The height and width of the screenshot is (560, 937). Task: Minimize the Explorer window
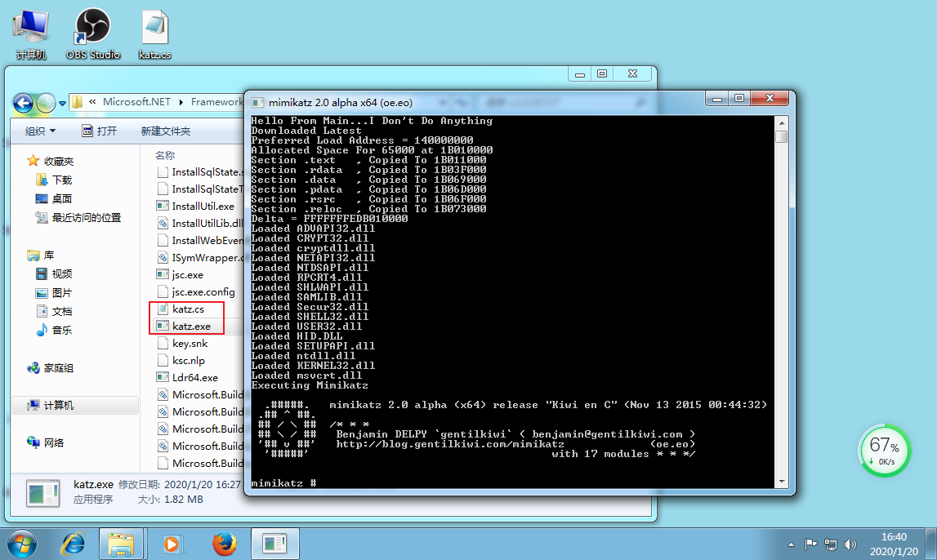pos(580,74)
